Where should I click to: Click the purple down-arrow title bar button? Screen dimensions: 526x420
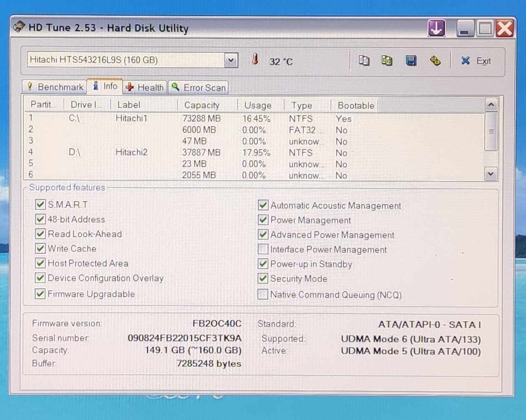pyautogui.click(x=436, y=28)
